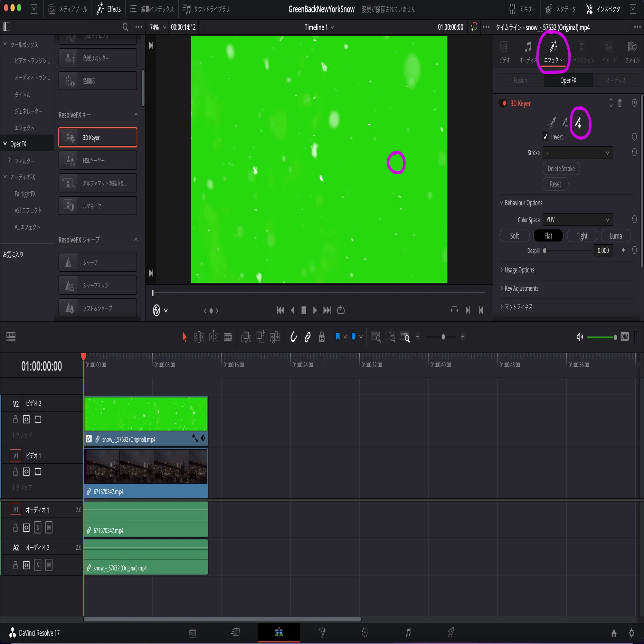
Task: Play forward in the viewer
Action: tap(315, 310)
